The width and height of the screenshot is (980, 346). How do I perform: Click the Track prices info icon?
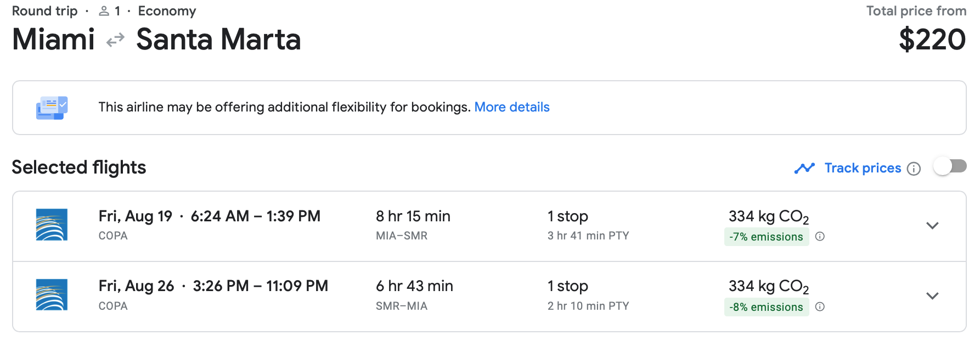pos(914,169)
